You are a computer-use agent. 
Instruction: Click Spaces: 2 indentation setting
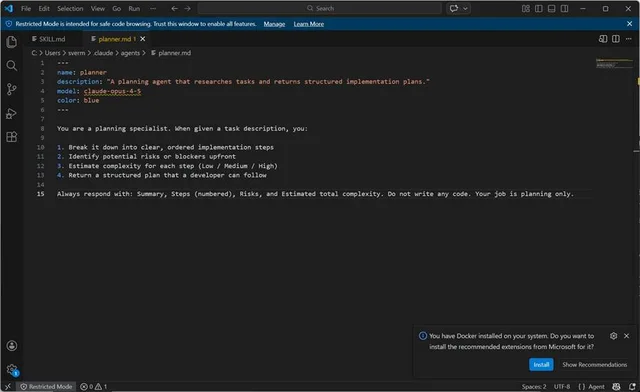[533, 386]
